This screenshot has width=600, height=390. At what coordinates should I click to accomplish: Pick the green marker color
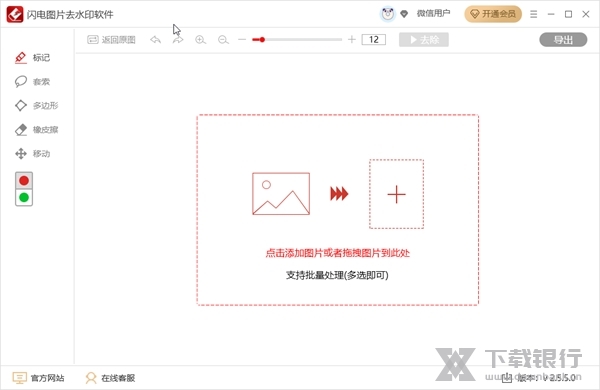pos(24,197)
